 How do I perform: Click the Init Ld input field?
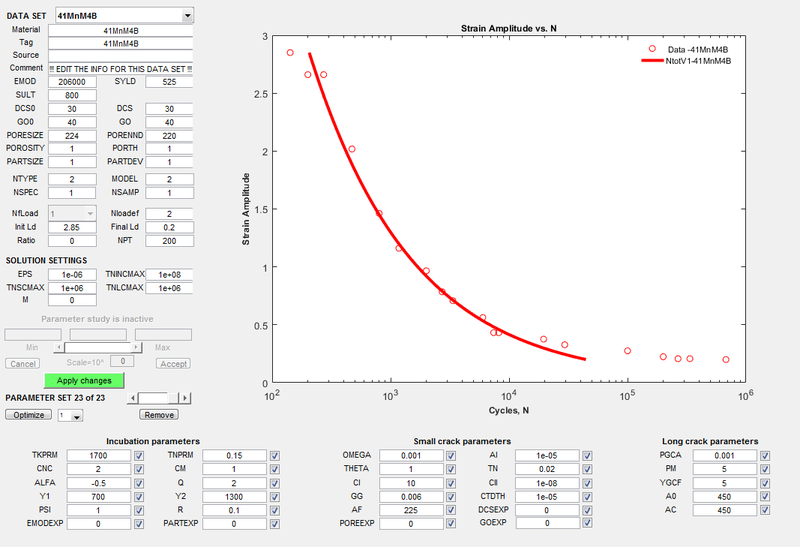72,227
